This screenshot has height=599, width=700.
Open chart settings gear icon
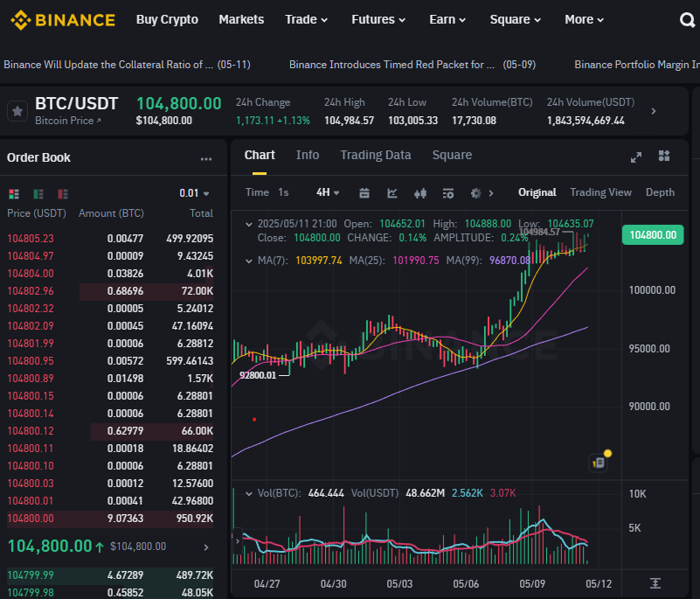[476, 193]
